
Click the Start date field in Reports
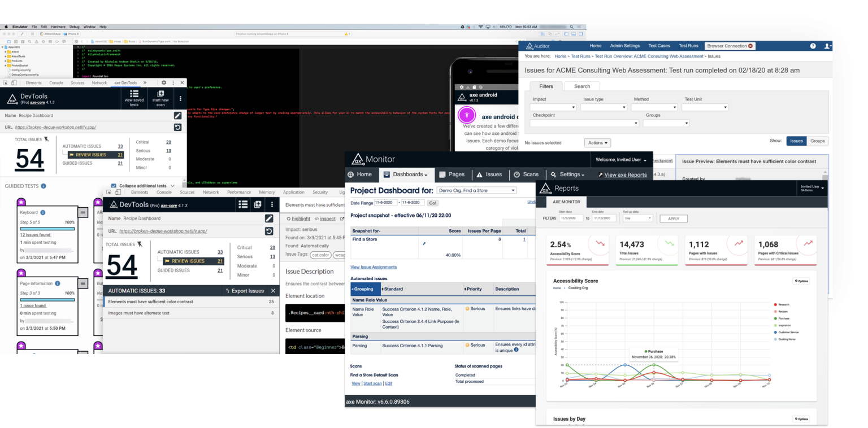point(570,218)
